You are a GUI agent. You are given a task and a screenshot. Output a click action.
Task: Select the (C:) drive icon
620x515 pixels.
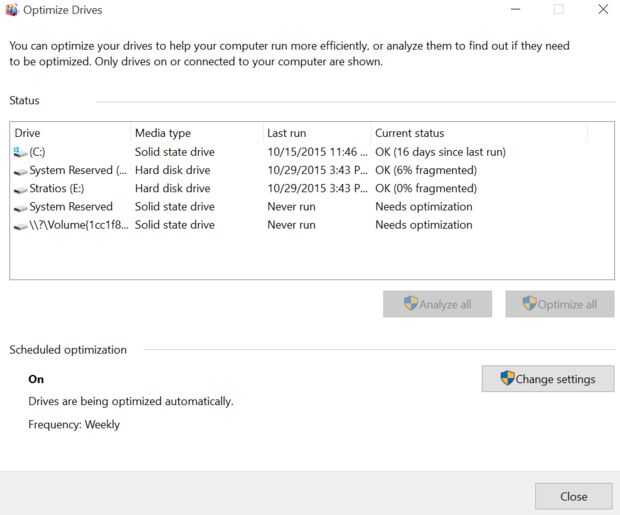[x=21, y=152]
